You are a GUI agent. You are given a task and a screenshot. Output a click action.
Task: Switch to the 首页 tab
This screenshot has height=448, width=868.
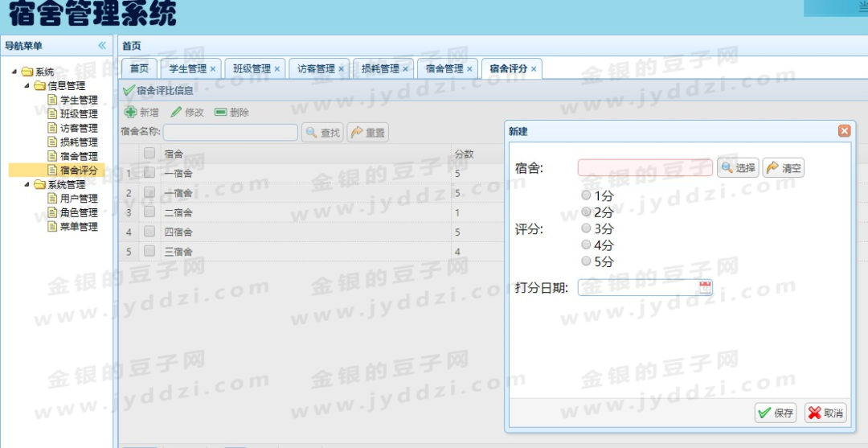pos(140,68)
